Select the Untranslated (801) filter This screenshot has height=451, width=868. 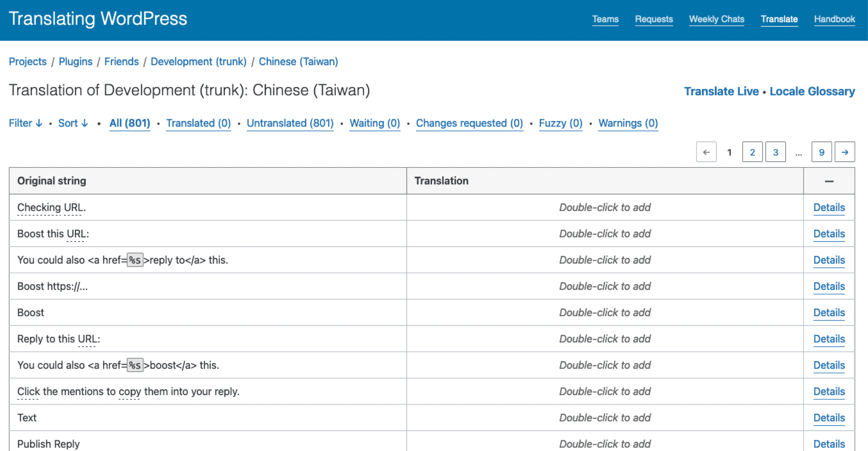(290, 123)
